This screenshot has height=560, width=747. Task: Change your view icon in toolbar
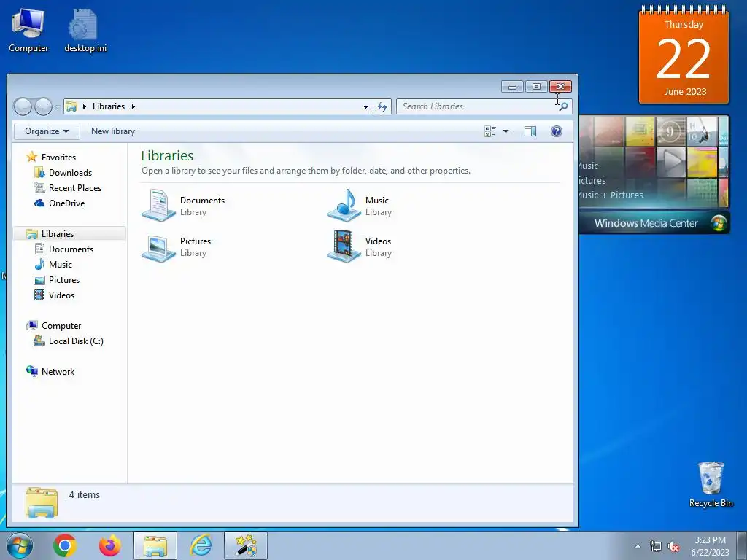490,131
